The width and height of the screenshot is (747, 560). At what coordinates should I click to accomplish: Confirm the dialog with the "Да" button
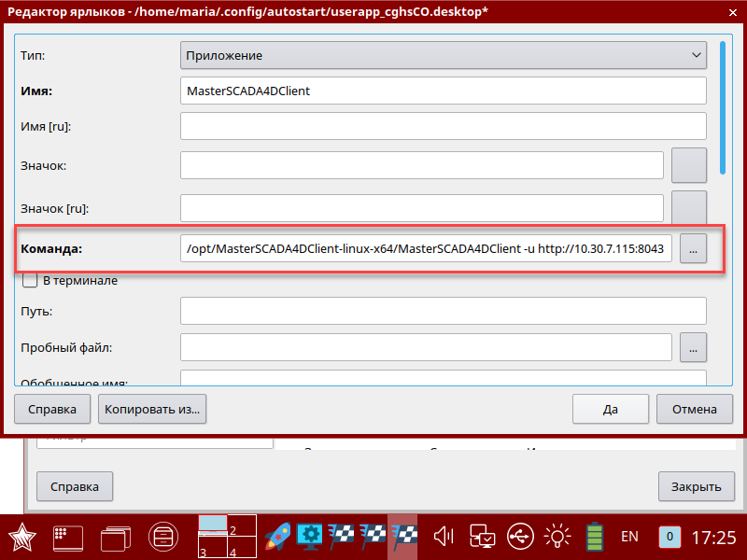coord(611,409)
